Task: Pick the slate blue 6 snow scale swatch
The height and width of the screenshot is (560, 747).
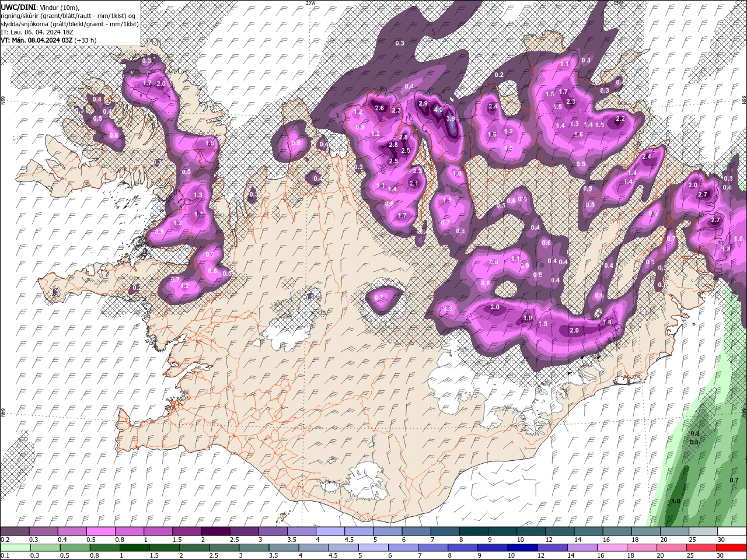Action: point(416,531)
